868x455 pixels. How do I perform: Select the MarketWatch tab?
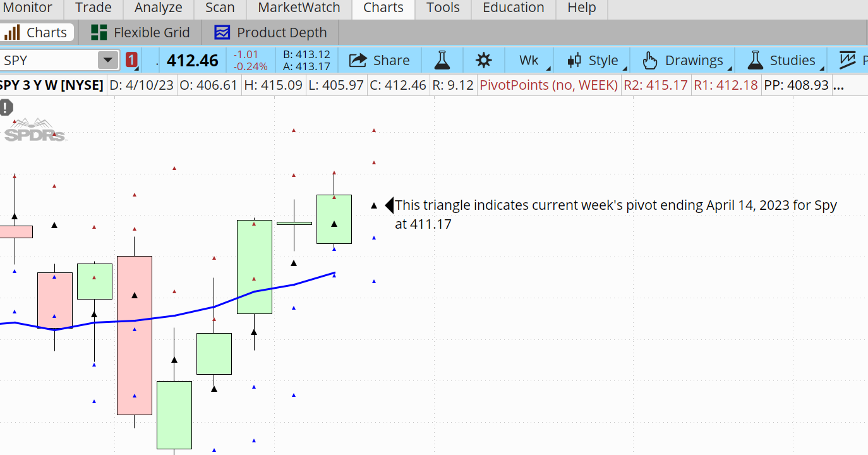pyautogui.click(x=299, y=8)
